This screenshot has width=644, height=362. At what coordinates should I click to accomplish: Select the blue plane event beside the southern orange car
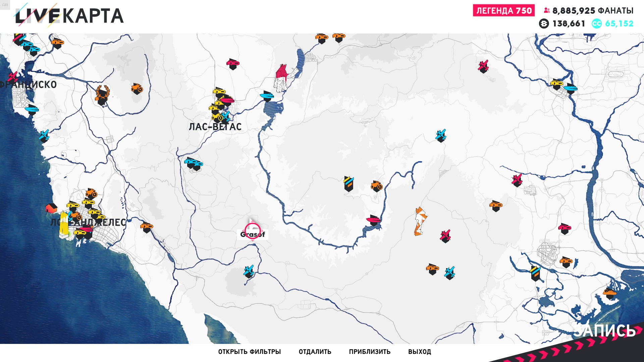(449, 273)
